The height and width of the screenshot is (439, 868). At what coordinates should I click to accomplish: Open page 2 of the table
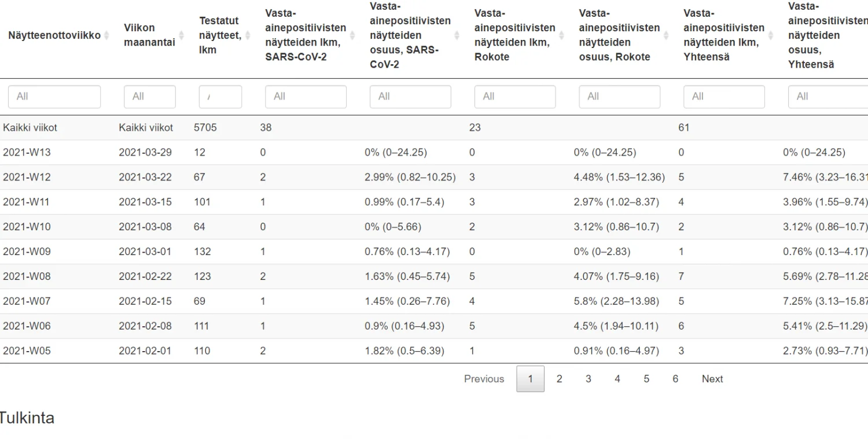coord(559,379)
